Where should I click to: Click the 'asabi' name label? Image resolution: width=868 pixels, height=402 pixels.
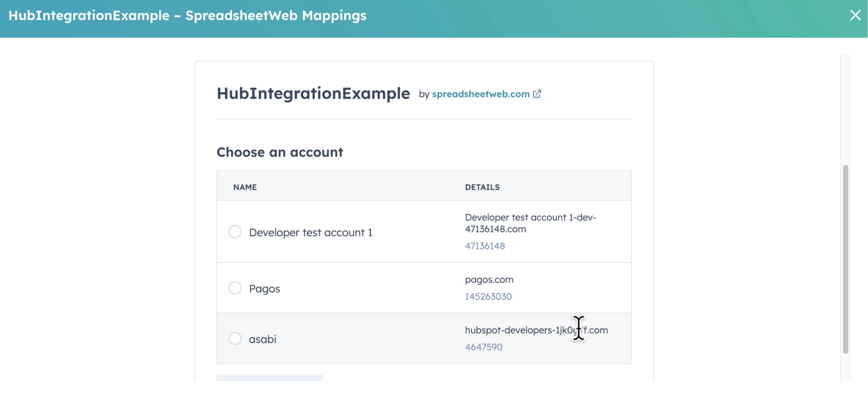click(x=262, y=339)
